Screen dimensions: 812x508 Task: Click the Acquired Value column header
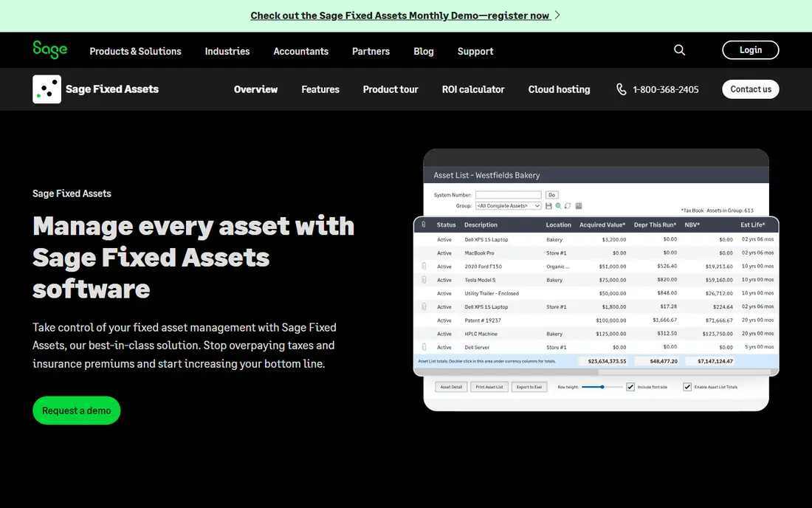tap(602, 224)
